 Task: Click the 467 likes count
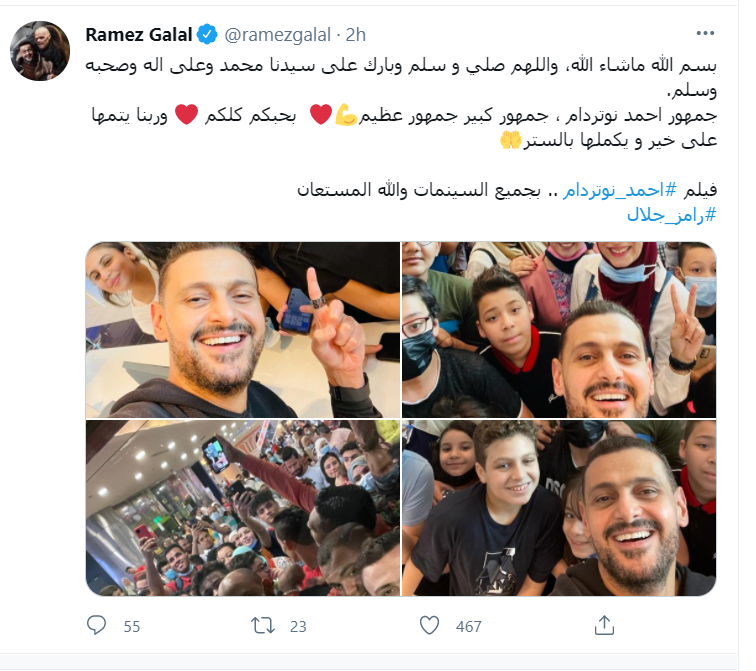pyautogui.click(x=469, y=626)
